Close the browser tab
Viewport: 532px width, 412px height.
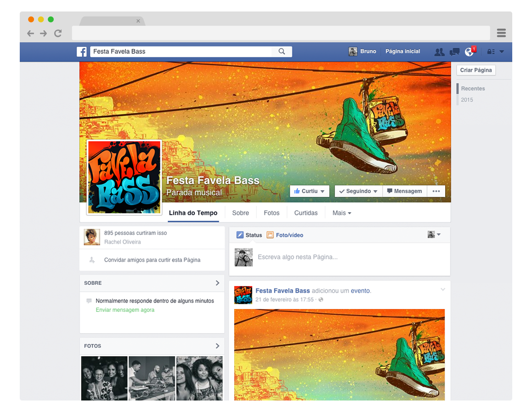(138, 21)
